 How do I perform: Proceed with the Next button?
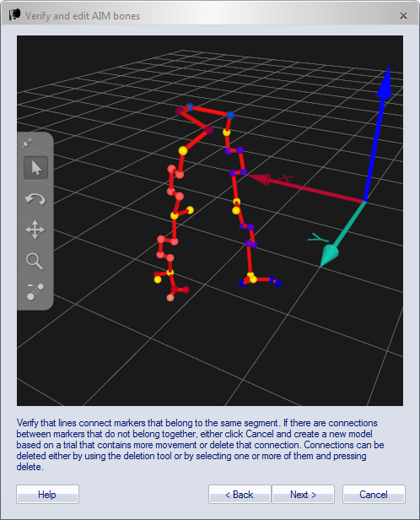303,495
